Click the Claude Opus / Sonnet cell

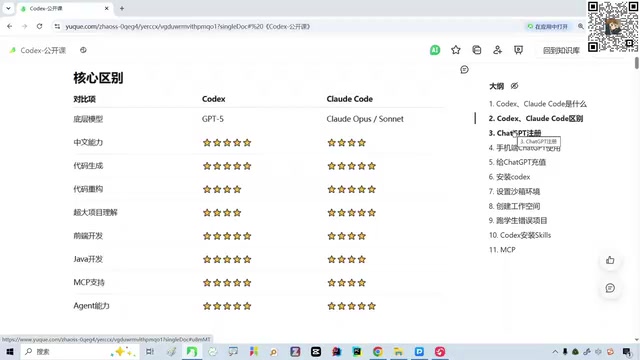tap(365, 119)
